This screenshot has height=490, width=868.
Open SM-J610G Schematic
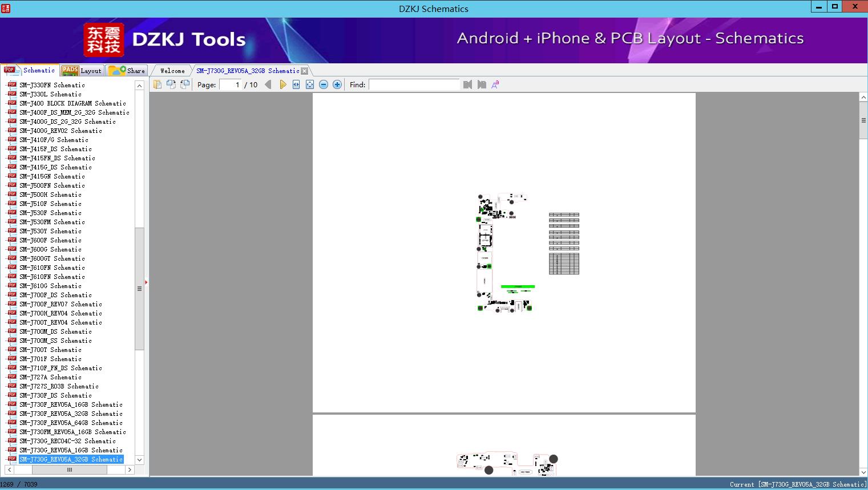click(x=50, y=286)
